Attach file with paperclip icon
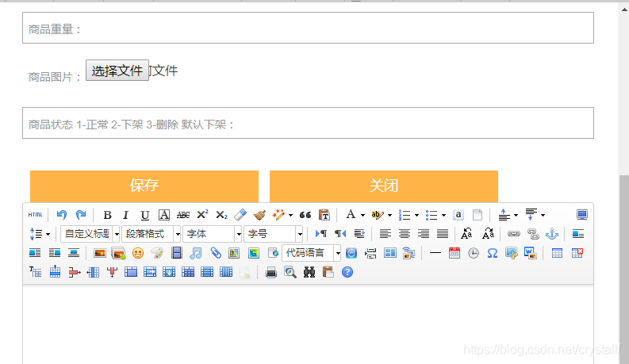629x364 pixels. pyautogui.click(x=216, y=253)
